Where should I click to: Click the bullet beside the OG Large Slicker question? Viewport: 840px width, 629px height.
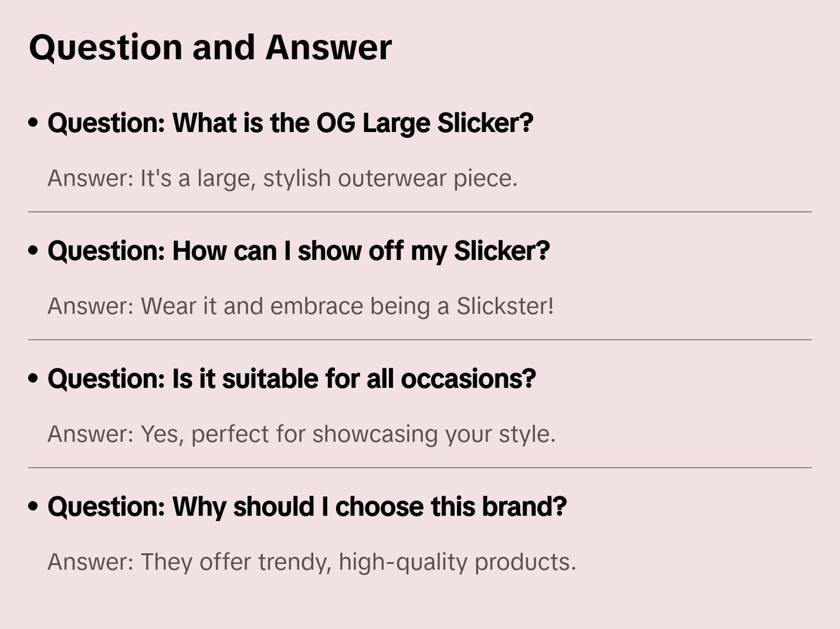pyautogui.click(x=33, y=123)
